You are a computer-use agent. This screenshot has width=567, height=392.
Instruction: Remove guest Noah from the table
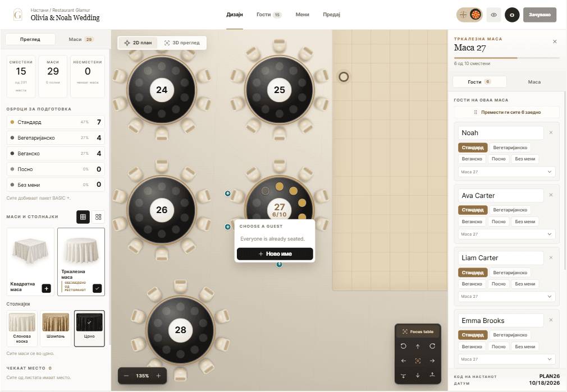point(551,132)
